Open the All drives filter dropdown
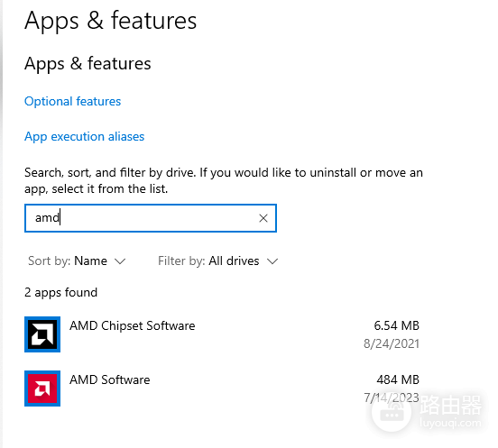 218,261
